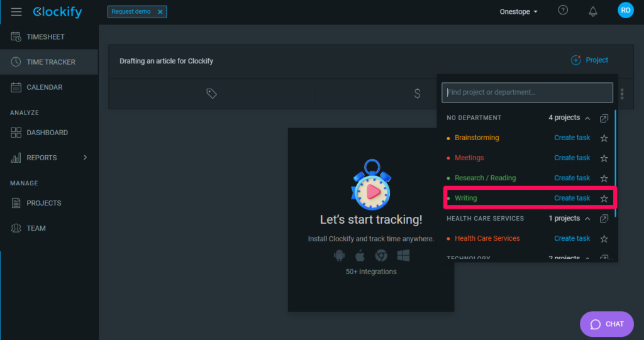
Task: Collapse the Health Care Services group chevron
Action: point(587,219)
